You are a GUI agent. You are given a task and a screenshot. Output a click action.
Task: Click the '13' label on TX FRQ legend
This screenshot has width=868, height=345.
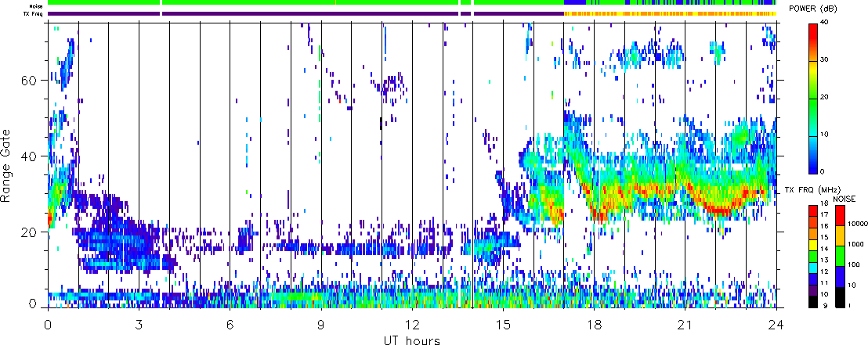click(x=825, y=260)
